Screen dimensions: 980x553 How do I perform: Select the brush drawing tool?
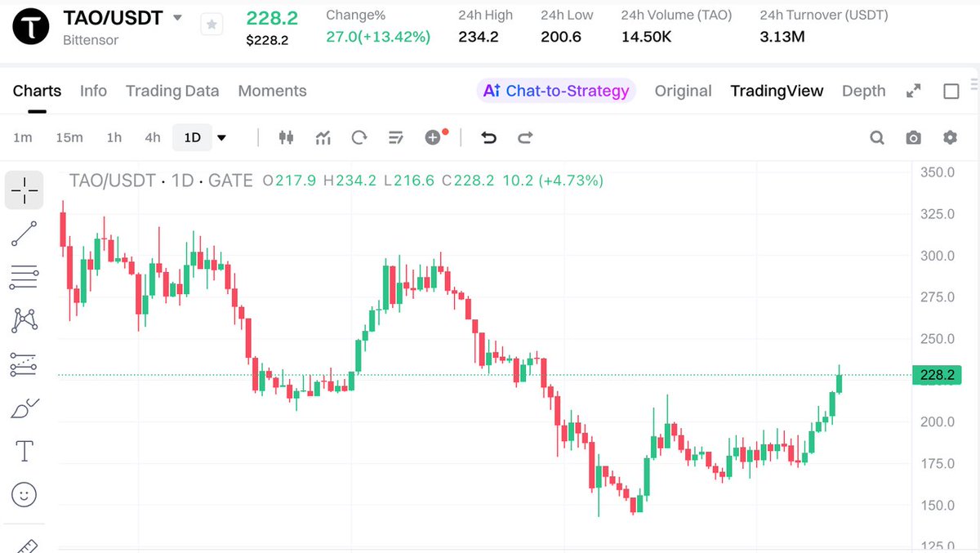[x=24, y=407]
